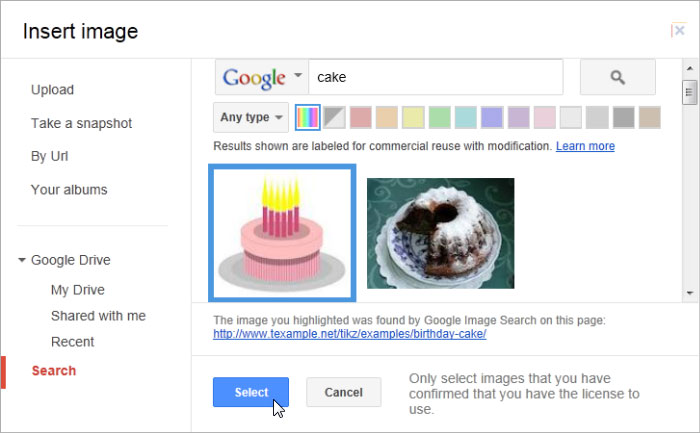Filter images by orange color
The width and height of the screenshot is (700, 433).
point(387,117)
